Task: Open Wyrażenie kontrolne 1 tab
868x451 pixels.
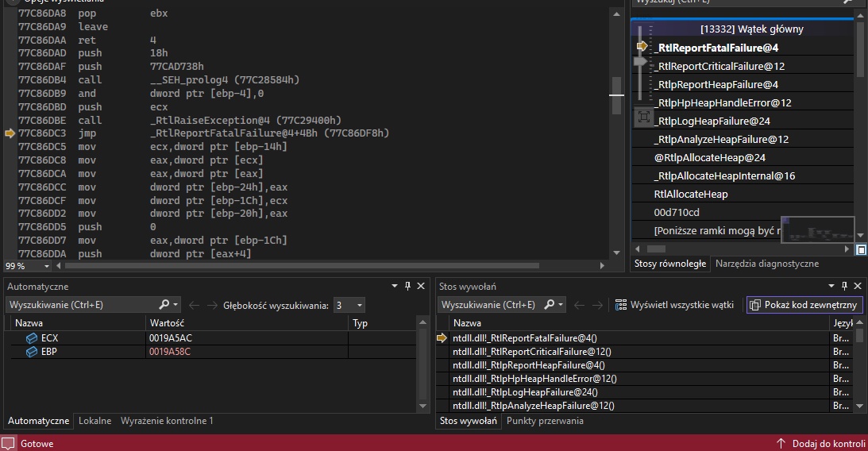Action: pos(167,421)
